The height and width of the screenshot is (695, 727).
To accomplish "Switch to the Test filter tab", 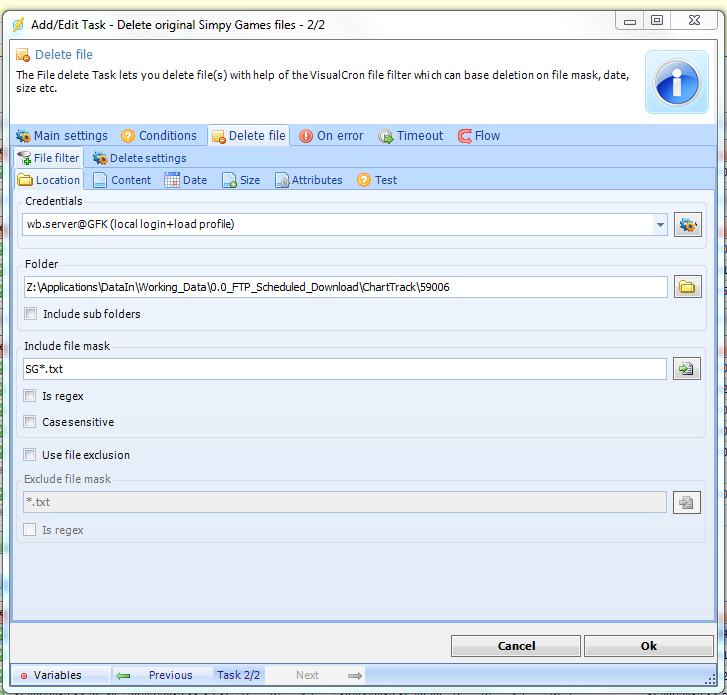I will pyautogui.click(x=377, y=180).
